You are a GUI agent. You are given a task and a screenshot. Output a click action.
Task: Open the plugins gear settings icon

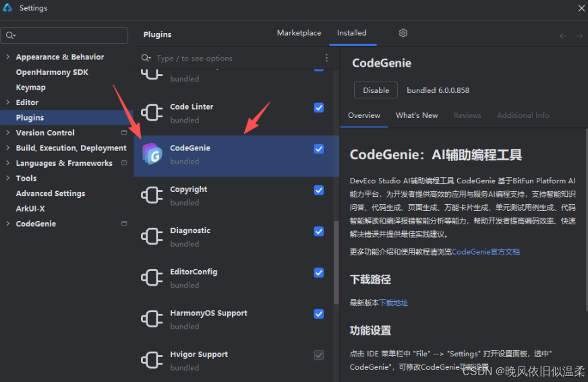coord(403,33)
